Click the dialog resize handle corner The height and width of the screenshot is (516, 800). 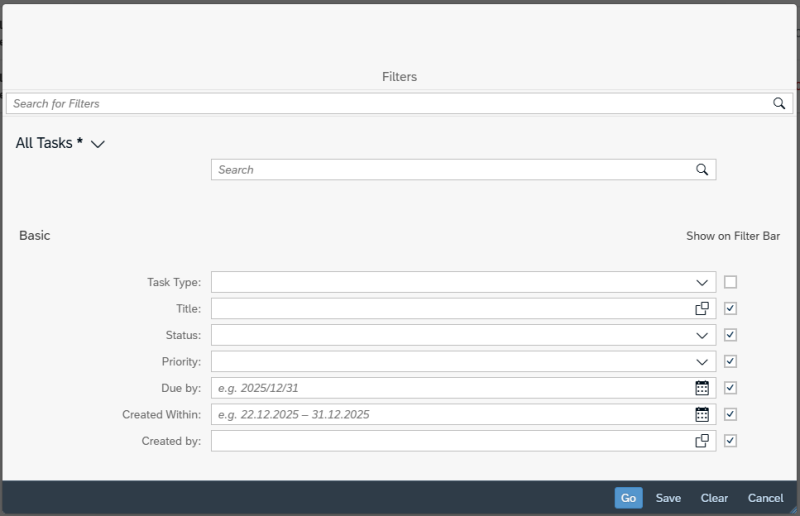pyautogui.click(x=793, y=509)
